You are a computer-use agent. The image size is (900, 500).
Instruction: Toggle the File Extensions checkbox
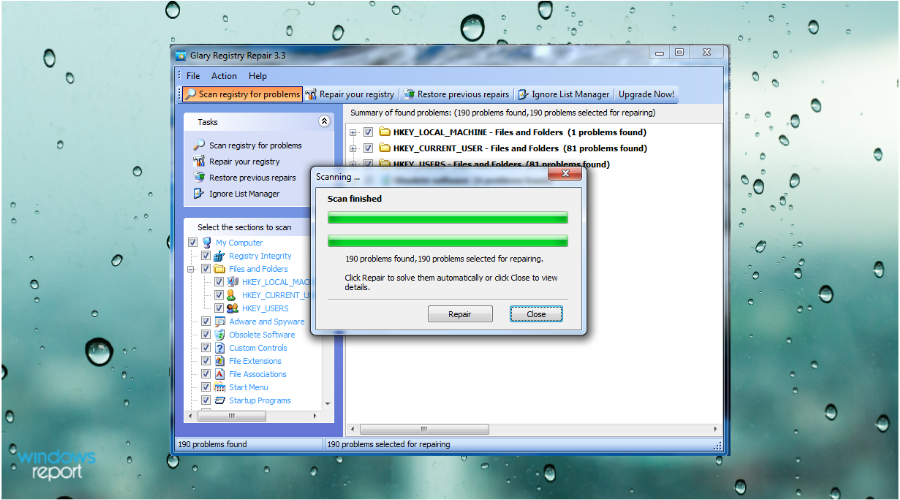205,361
